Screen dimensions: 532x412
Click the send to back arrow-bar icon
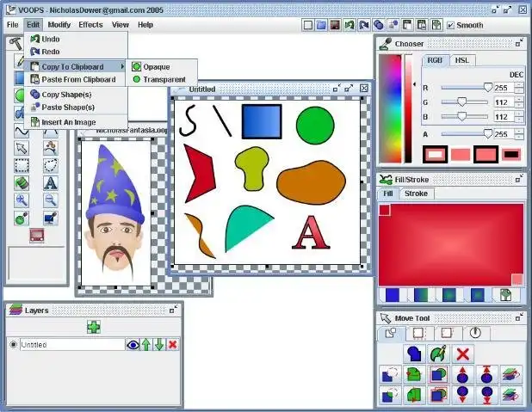pyautogui.click(x=487, y=396)
